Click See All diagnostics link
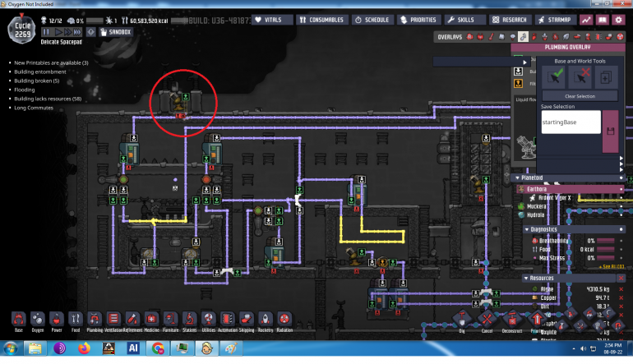The height and width of the screenshot is (364, 633). (611, 267)
